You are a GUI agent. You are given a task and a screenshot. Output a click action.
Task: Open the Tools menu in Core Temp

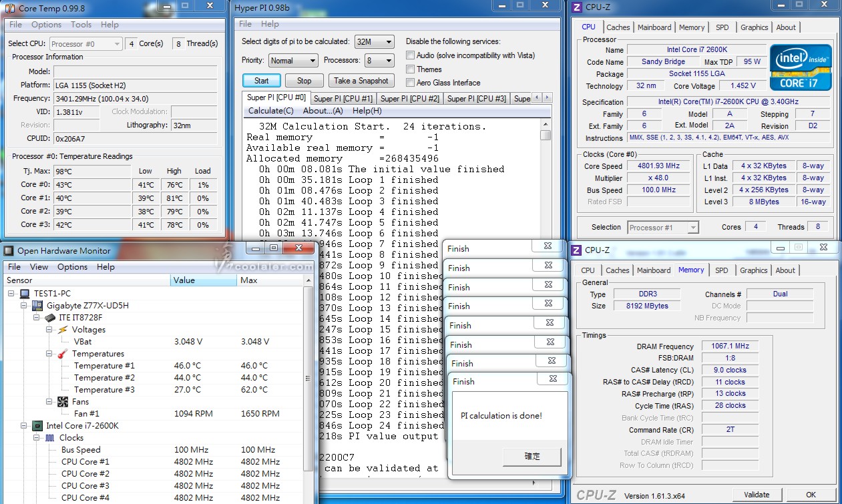[x=81, y=25]
